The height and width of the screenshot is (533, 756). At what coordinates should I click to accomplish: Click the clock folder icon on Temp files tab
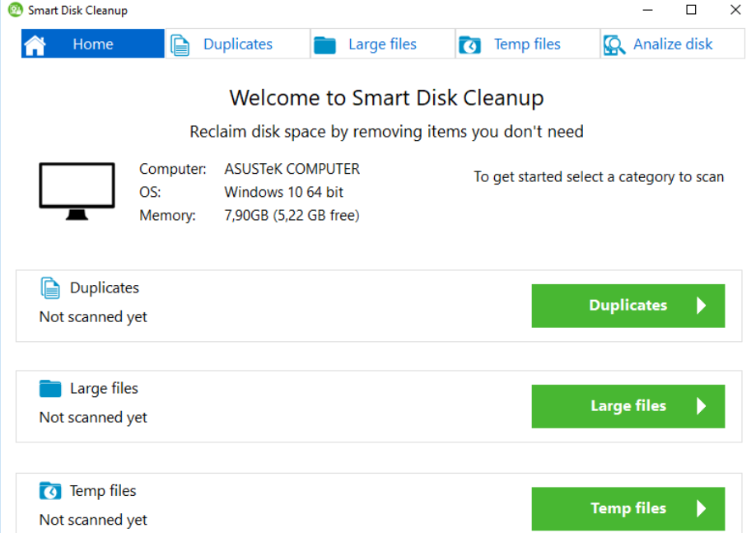coord(469,45)
